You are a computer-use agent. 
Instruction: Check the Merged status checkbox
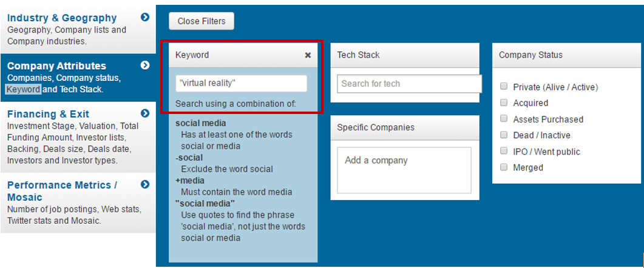point(504,167)
